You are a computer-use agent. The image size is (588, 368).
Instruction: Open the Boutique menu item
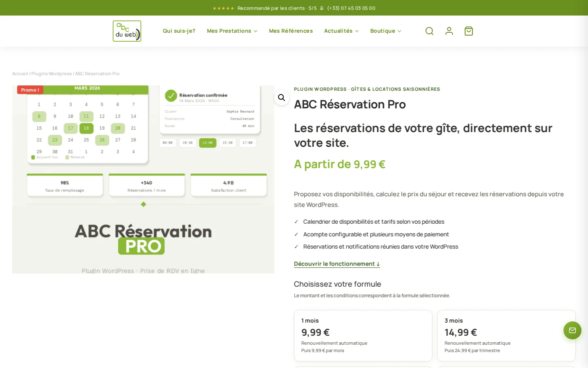coord(383,31)
